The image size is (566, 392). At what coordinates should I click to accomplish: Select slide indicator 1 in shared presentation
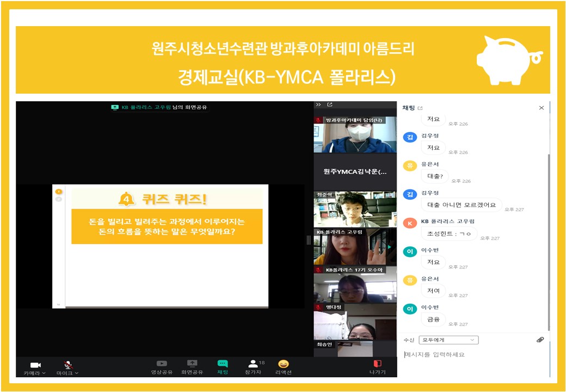point(58,192)
